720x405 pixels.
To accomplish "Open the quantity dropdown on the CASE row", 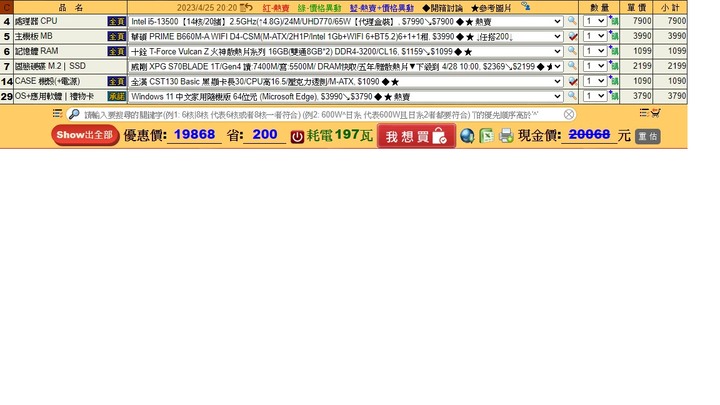I will (x=595, y=81).
